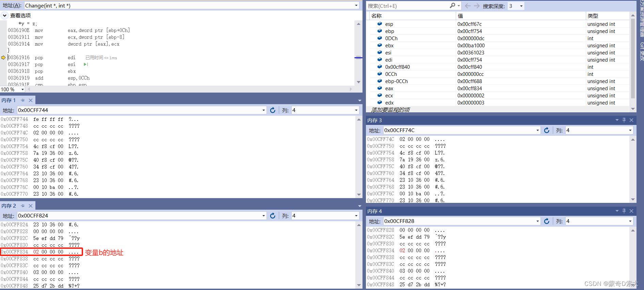Open the Git 更改 side tab

[x=641, y=52]
